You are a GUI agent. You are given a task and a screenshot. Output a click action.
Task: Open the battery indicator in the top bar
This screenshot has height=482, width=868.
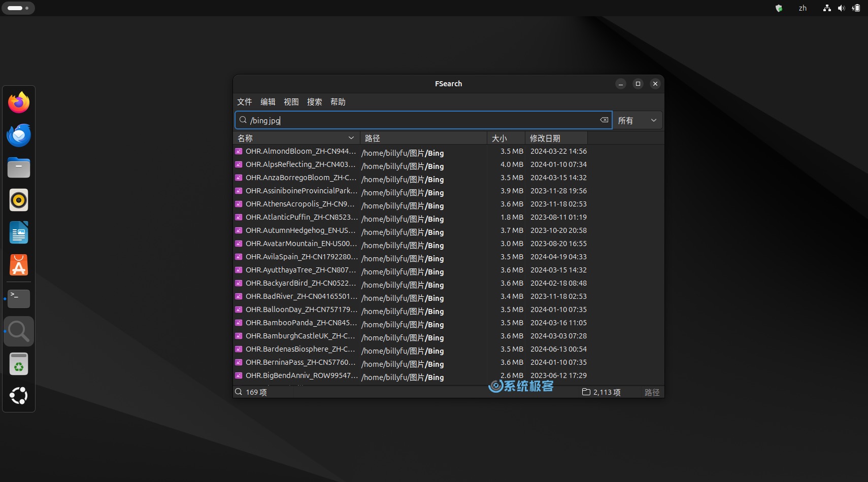(856, 8)
